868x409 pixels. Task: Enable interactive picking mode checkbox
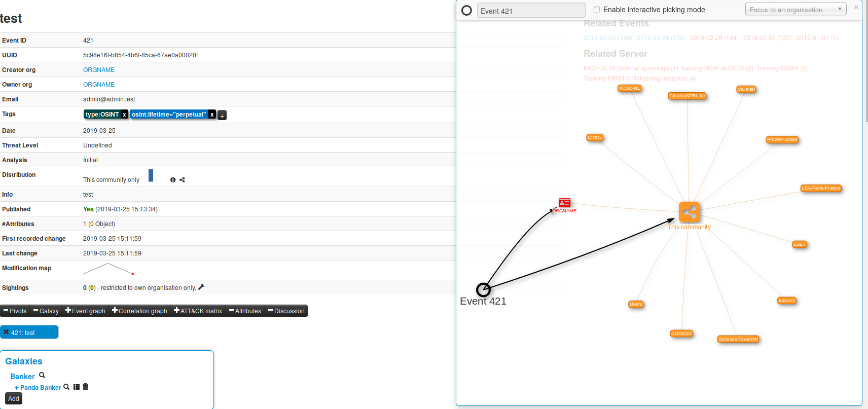coord(597,10)
